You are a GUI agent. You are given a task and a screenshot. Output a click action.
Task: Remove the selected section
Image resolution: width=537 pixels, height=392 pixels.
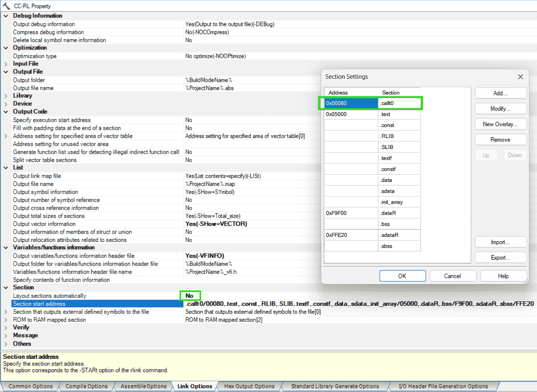pos(500,140)
